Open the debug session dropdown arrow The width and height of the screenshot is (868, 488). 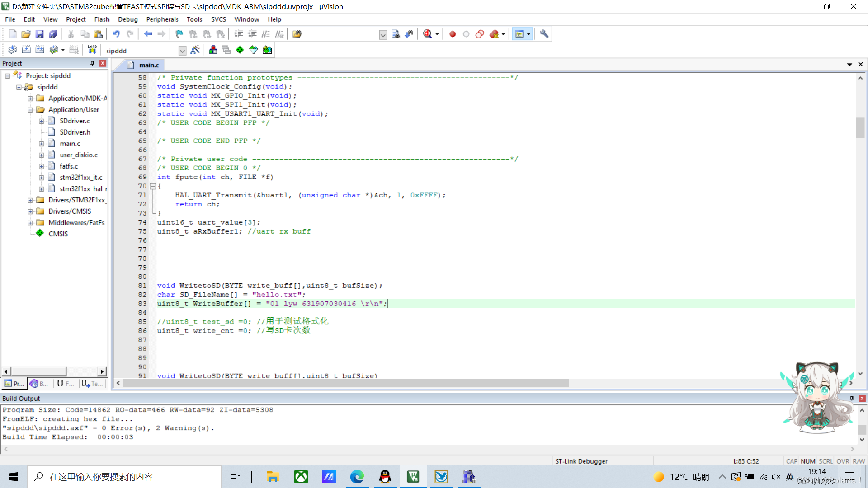(x=437, y=34)
